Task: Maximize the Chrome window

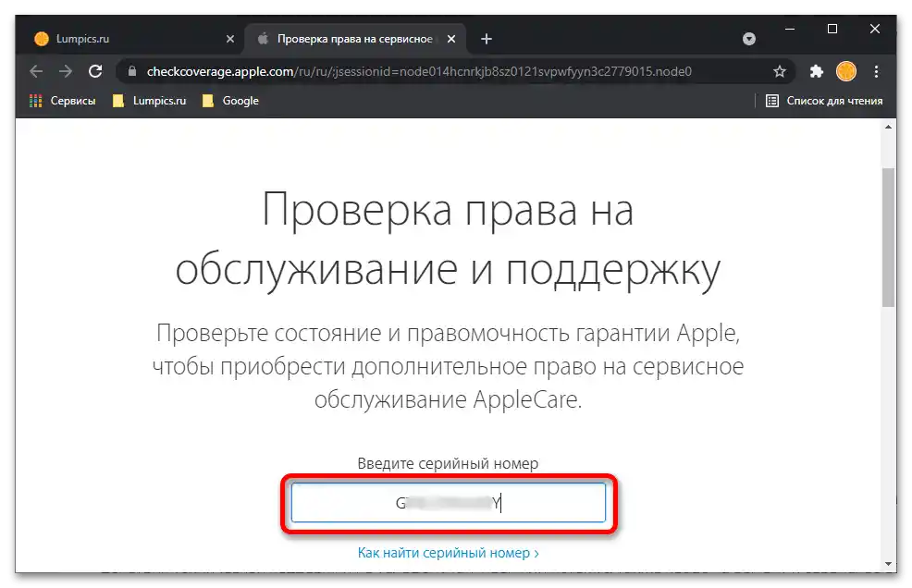Action: [x=832, y=29]
